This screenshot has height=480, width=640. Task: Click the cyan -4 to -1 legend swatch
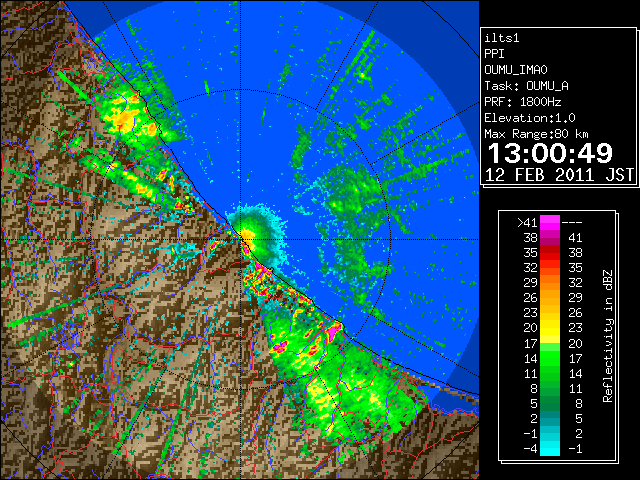pyautogui.click(x=550, y=448)
